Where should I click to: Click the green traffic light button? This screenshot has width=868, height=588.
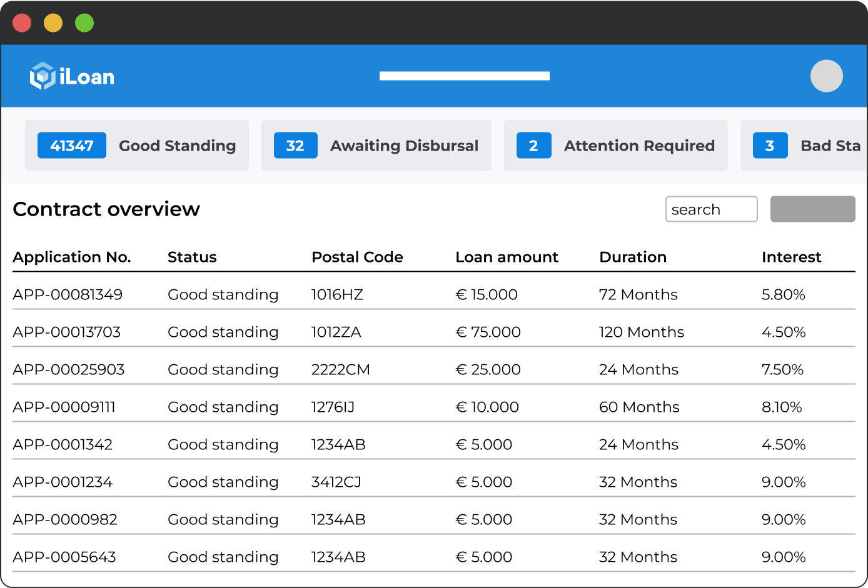[x=83, y=22]
